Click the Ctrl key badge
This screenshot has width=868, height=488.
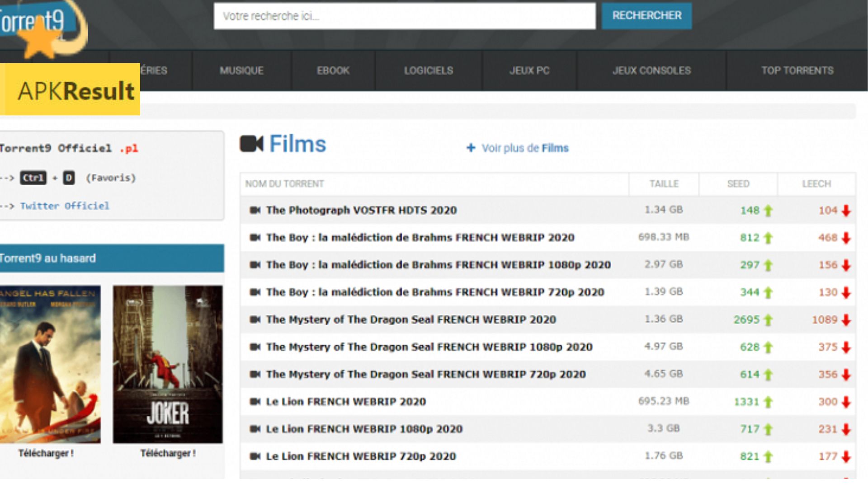(x=33, y=178)
